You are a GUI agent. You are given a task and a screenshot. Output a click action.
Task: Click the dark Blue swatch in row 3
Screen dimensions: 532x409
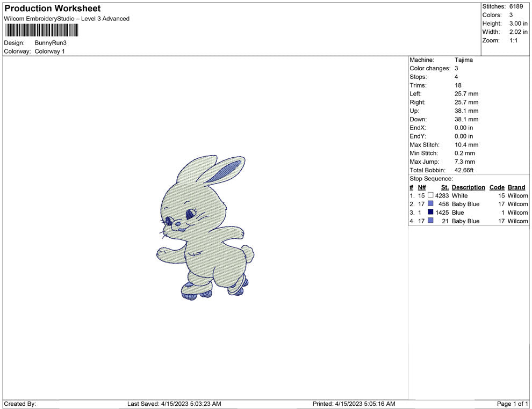tap(430, 212)
